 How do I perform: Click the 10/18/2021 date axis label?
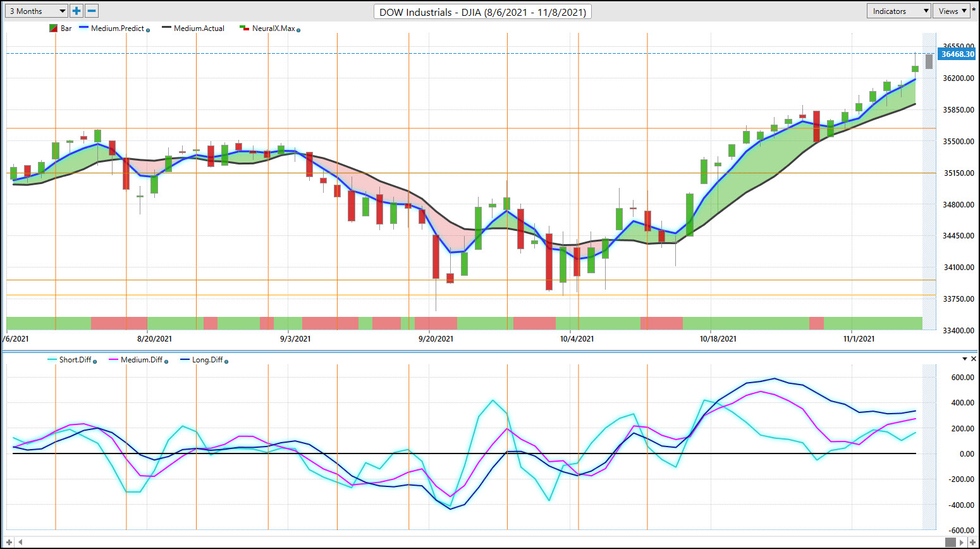pyautogui.click(x=718, y=339)
